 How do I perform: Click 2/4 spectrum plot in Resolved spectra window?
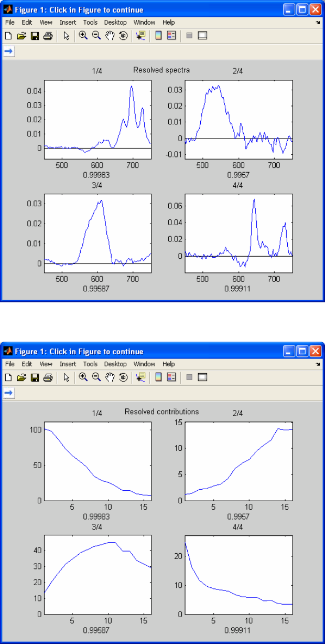(239, 120)
